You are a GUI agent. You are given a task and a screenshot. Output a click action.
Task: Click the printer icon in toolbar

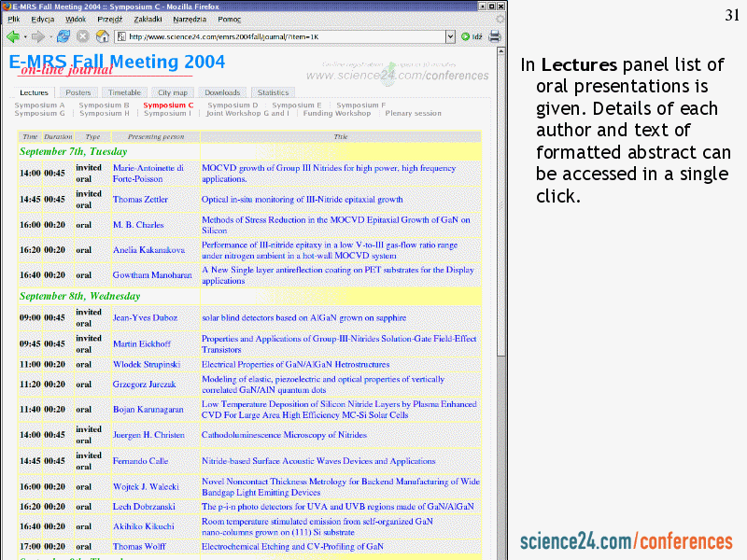(495, 36)
